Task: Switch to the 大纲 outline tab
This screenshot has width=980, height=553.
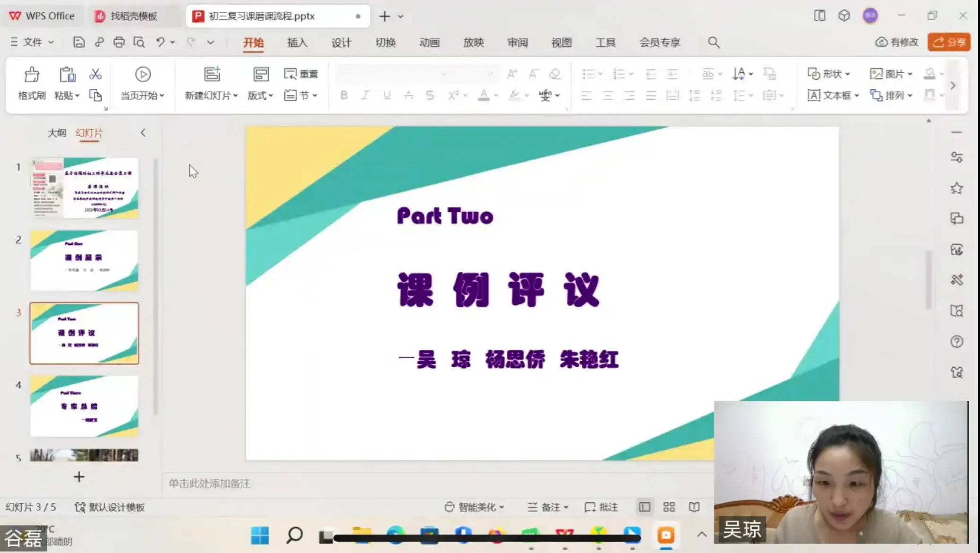Action: click(57, 133)
